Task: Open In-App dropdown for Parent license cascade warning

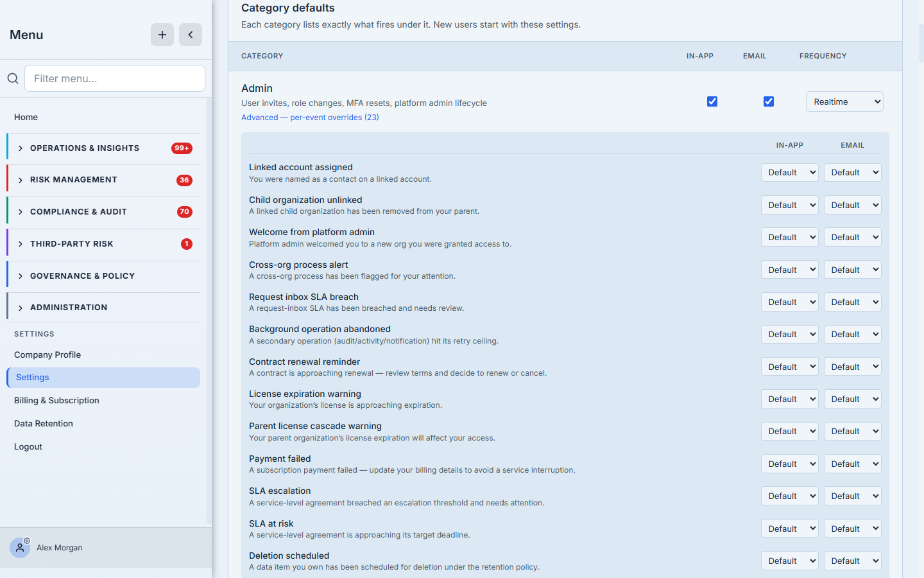Action: coord(790,431)
